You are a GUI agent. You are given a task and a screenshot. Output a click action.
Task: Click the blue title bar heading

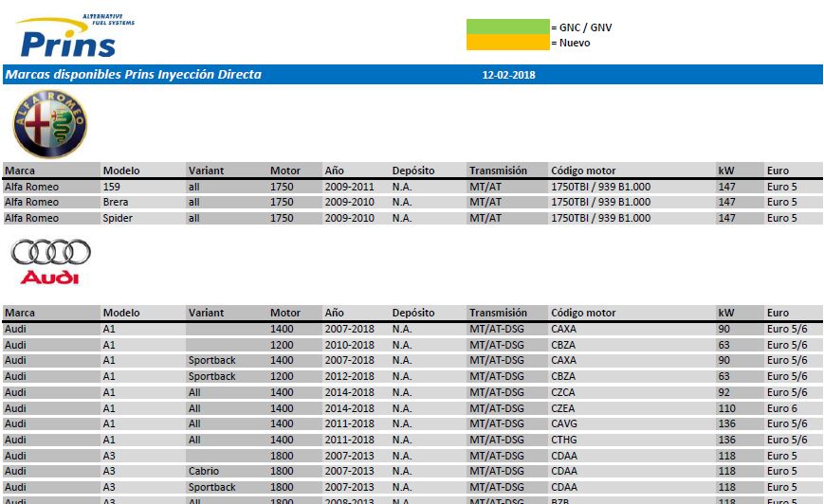pos(133,75)
